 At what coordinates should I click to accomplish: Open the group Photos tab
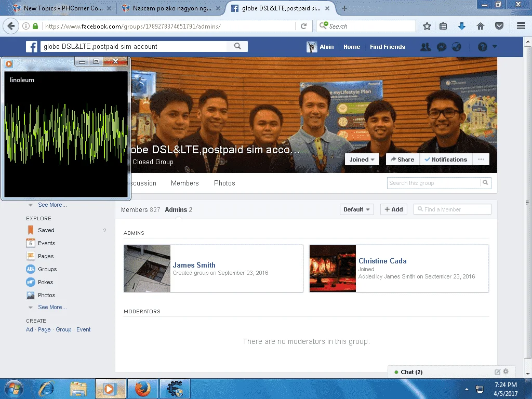pyautogui.click(x=224, y=183)
